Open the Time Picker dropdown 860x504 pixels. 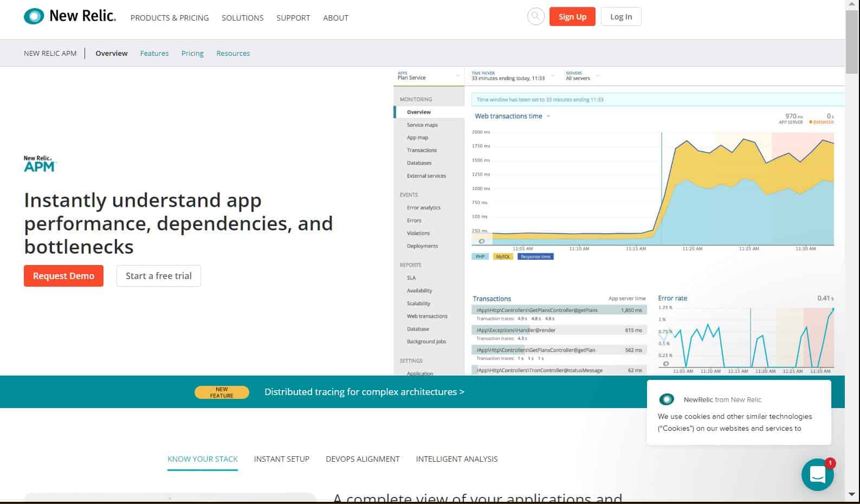click(513, 76)
